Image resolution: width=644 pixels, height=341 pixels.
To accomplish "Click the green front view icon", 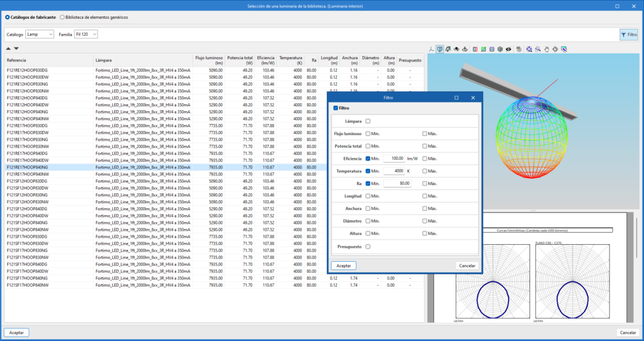I will pos(483,49).
